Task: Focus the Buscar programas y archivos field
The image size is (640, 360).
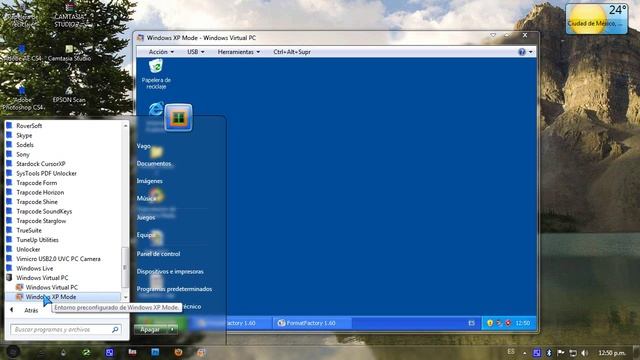Action: pos(65,329)
